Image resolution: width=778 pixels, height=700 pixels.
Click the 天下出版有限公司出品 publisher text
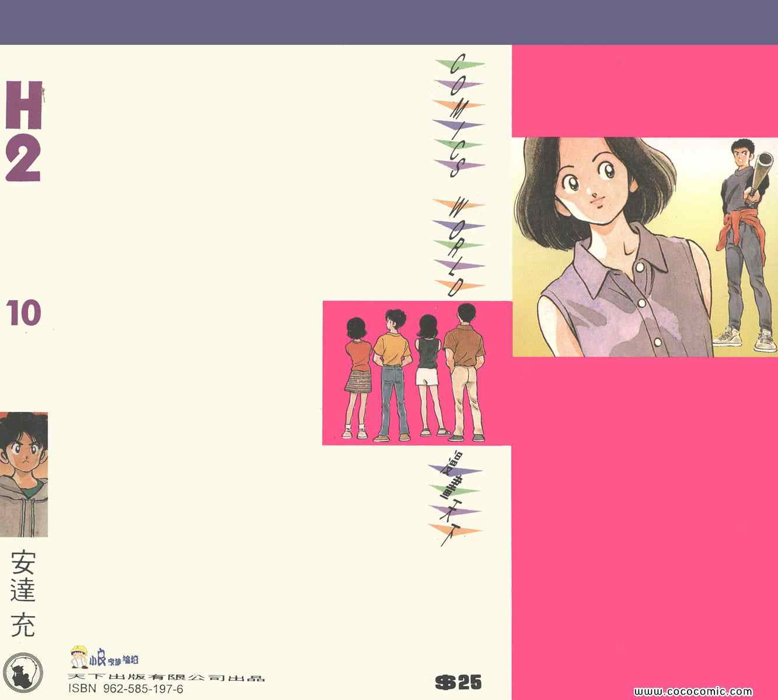pyautogui.click(x=166, y=678)
